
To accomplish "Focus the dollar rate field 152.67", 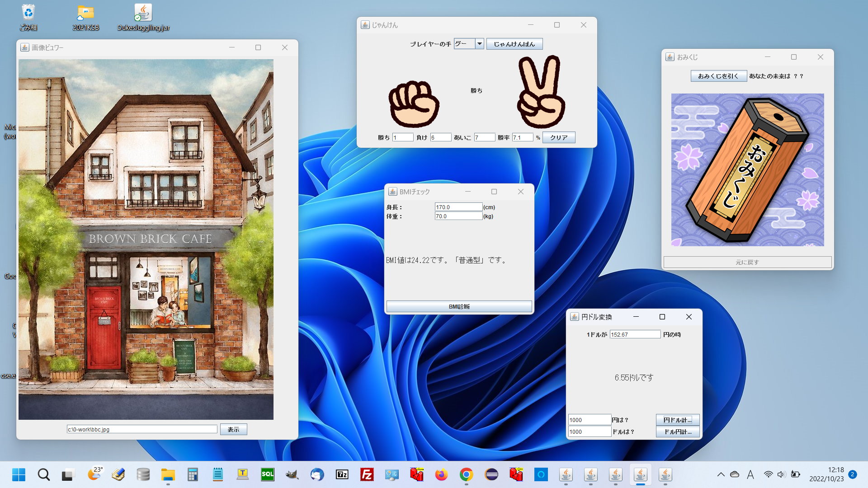I will click(635, 334).
